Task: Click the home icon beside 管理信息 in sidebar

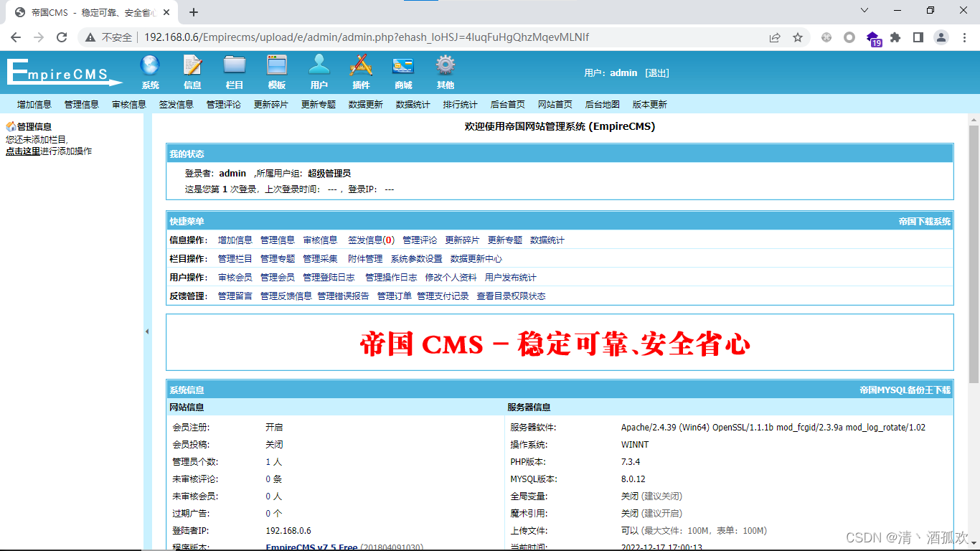Action: click(11, 126)
